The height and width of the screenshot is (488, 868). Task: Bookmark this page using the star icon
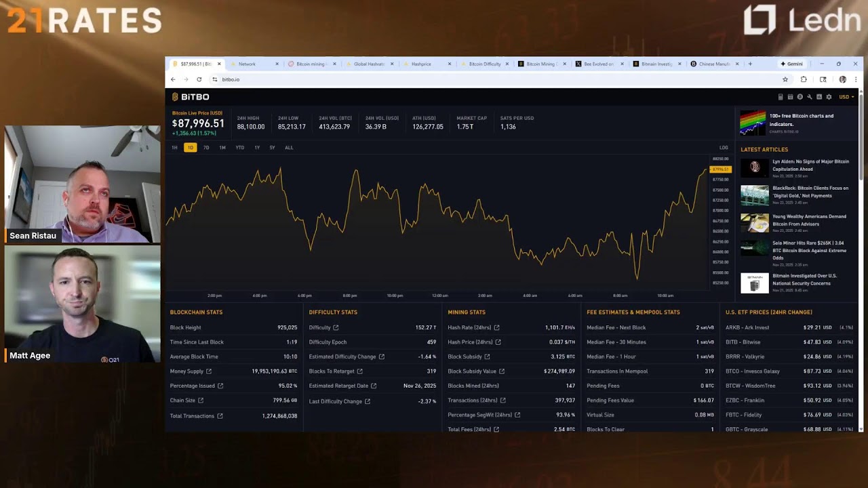click(x=785, y=79)
